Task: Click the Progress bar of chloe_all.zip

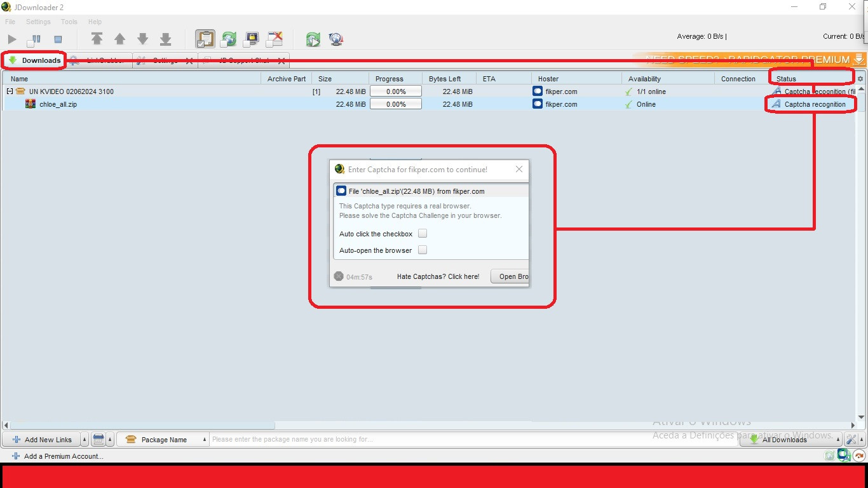Action: [x=396, y=104]
